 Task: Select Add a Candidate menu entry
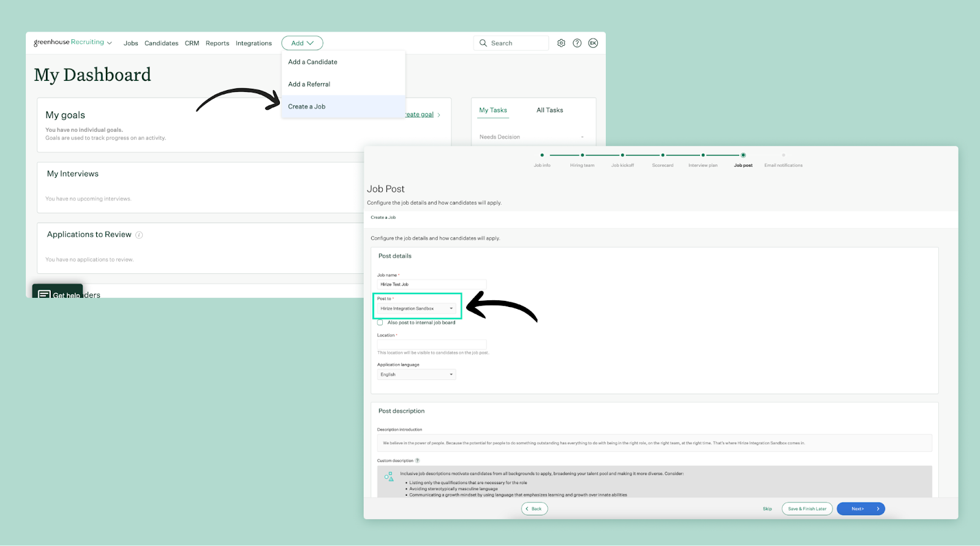click(x=343, y=62)
